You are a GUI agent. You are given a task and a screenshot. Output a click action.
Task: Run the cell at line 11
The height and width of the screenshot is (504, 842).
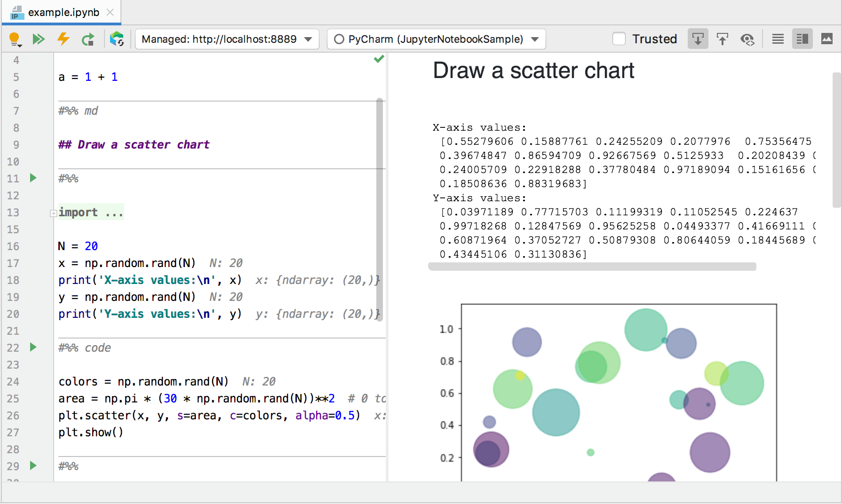tap(32, 178)
